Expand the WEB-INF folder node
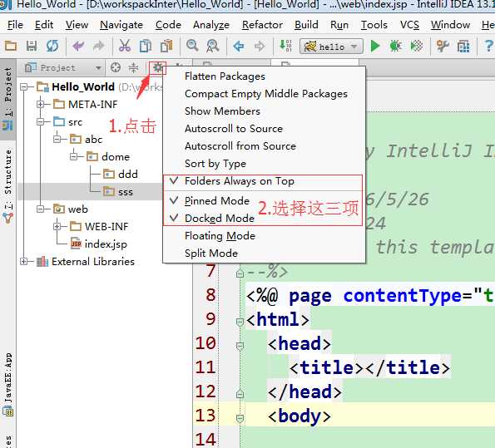This screenshot has width=495, height=448. pyautogui.click(x=57, y=227)
